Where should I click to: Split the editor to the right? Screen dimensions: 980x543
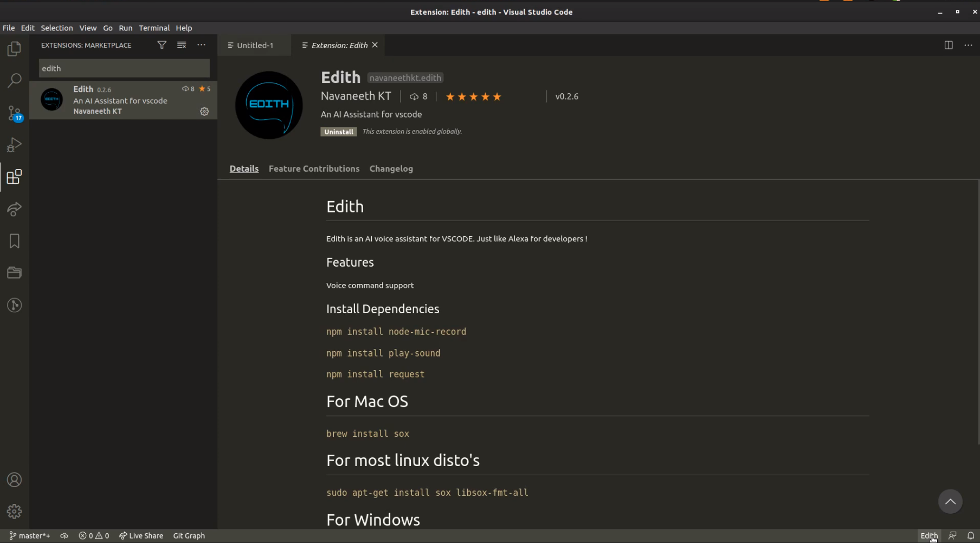(x=949, y=45)
